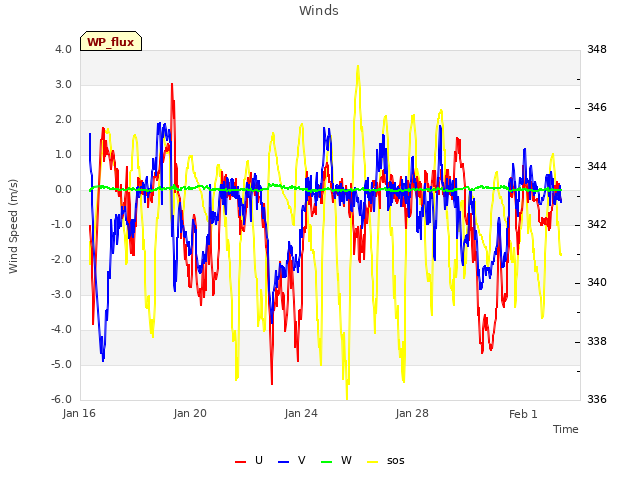
Task: Click the -3.0 left axis value
Action: [x=61, y=295]
